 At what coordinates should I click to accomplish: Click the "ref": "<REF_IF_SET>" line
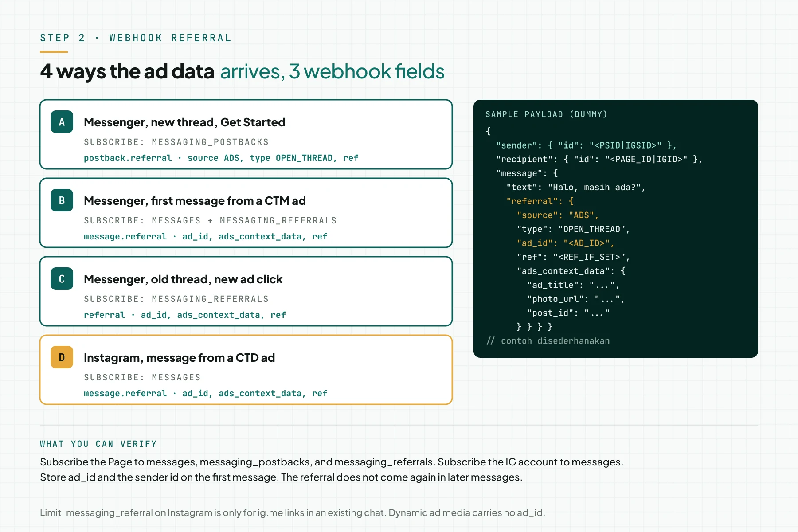click(x=573, y=257)
